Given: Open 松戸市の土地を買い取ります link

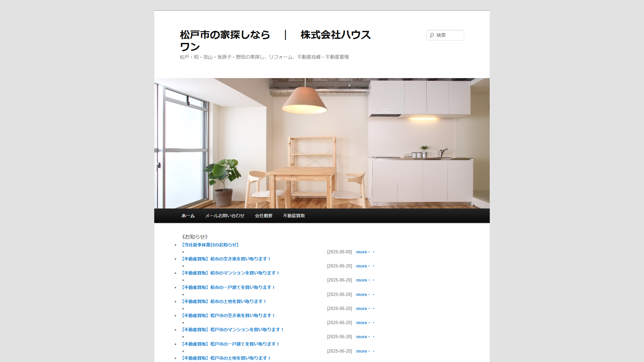Looking at the screenshot, I should [226, 358].
